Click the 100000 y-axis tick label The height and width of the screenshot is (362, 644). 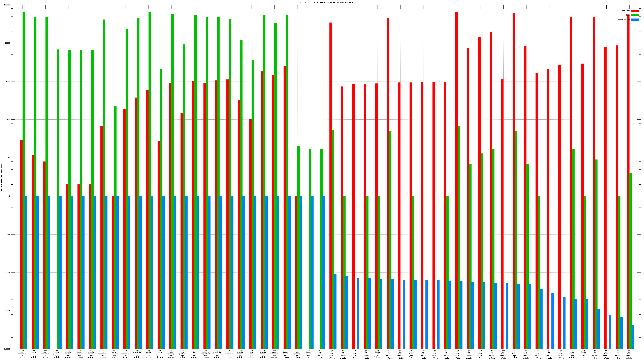tap(7, 5)
